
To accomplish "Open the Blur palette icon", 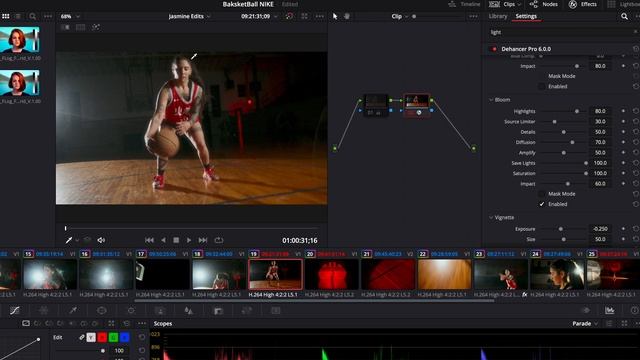I will click(189, 311).
